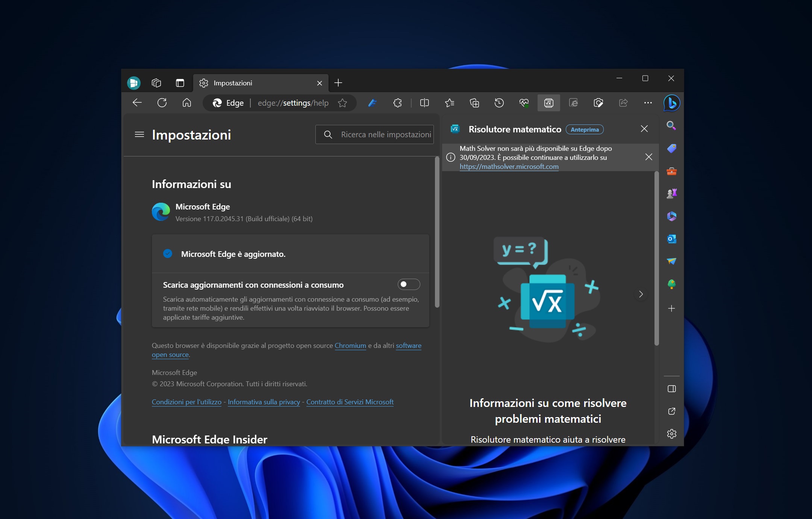Toggle the sidebar visibility button
Image resolution: width=812 pixels, height=519 pixels.
click(x=672, y=389)
